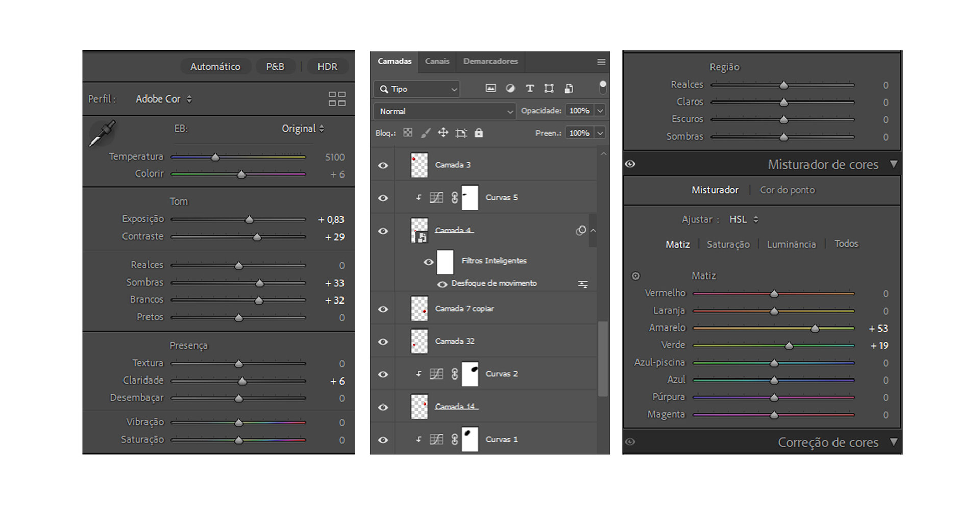Collapse the Camada 4 smart filters chevron
Image resolution: width=980 pixels, height=505 pixels.
tap(593, 231)
